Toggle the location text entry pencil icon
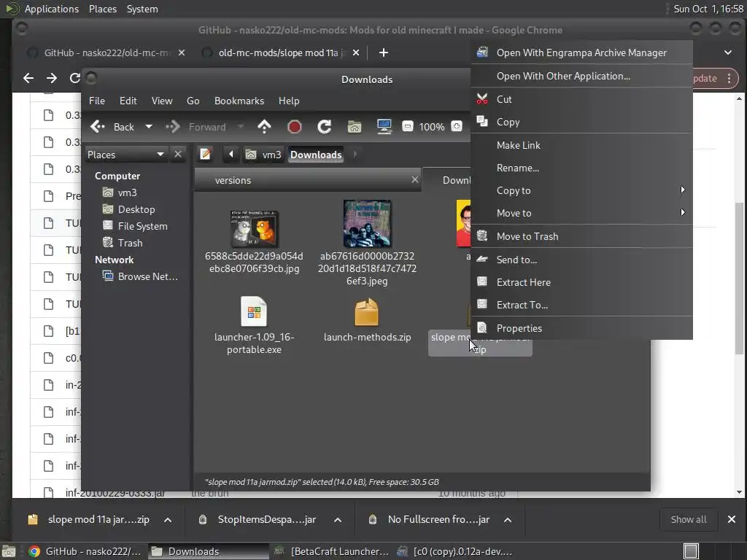747x560 pixels. tap(205, 155)
